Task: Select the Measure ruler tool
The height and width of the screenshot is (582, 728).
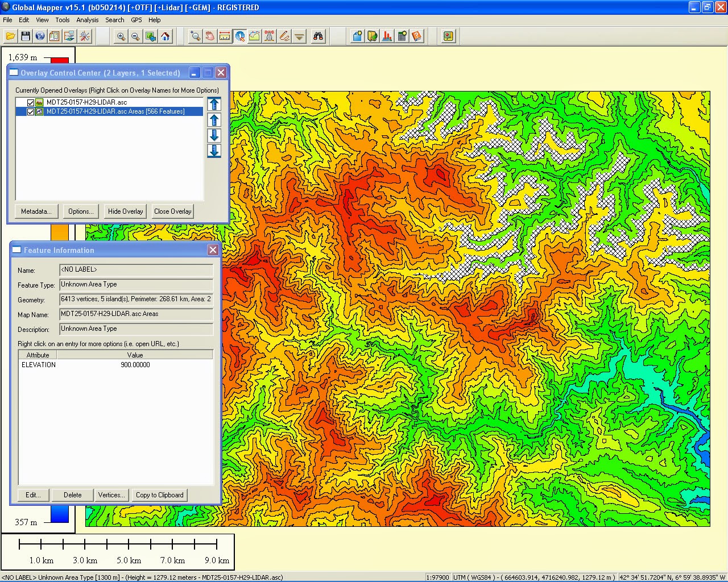Action: (225, 36)
